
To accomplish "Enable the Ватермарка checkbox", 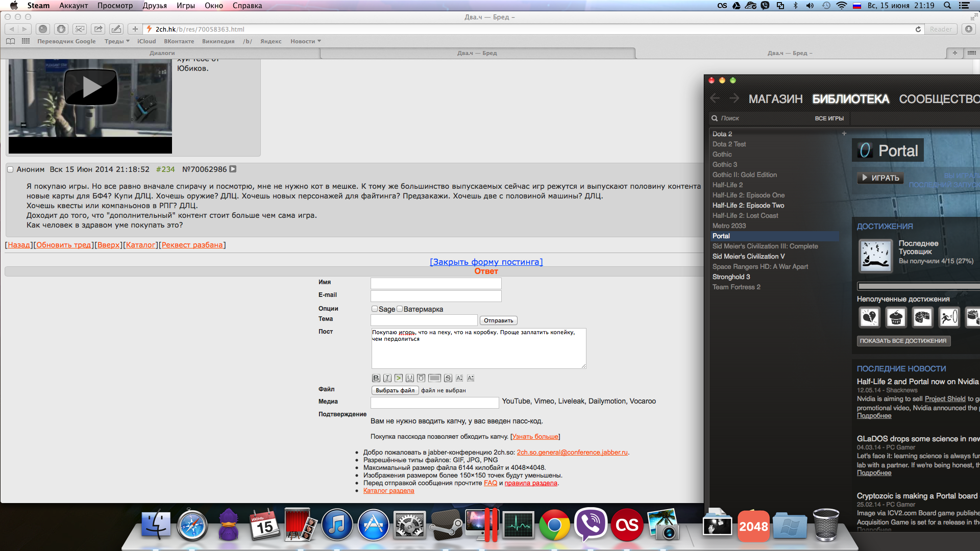I will [400, 309].
